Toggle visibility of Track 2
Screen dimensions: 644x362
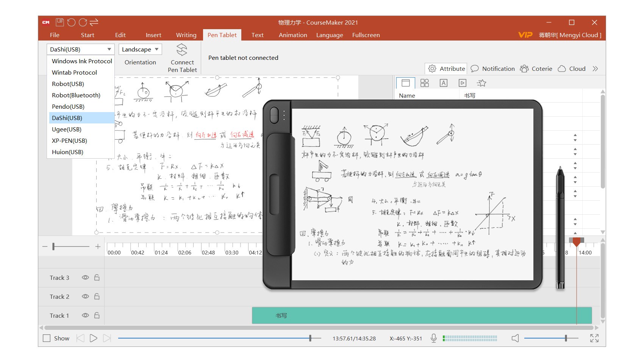coord(85,296)
